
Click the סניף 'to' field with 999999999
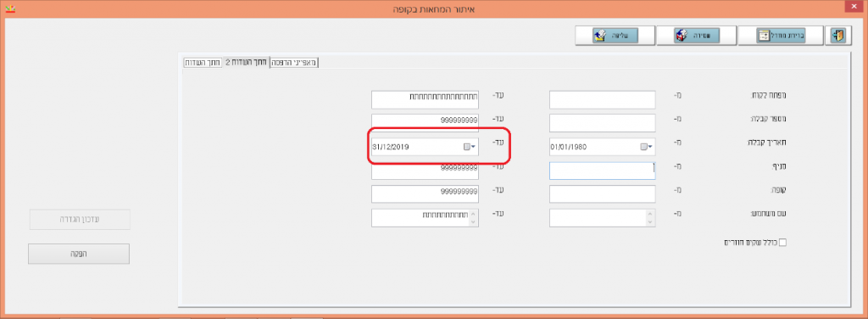(x=426, y=171)
